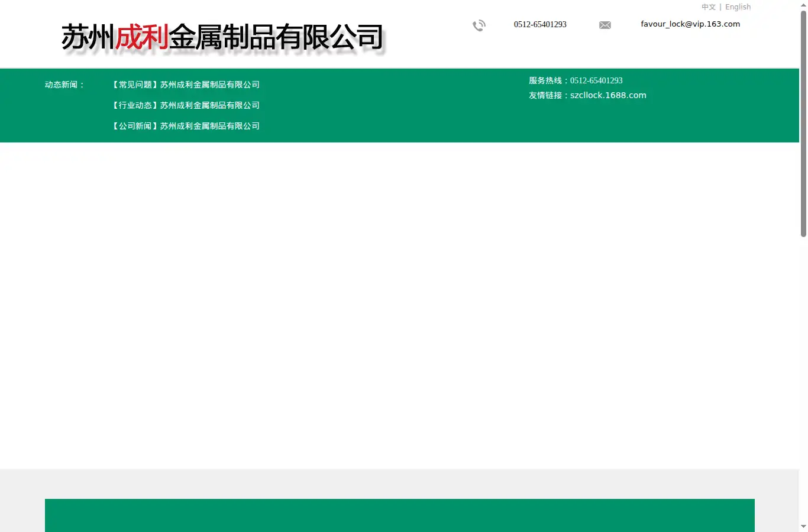This screenshot has width=808, height=532.
Task: Click the 服务热线 hotline number text
Action: tap(576, 80)
